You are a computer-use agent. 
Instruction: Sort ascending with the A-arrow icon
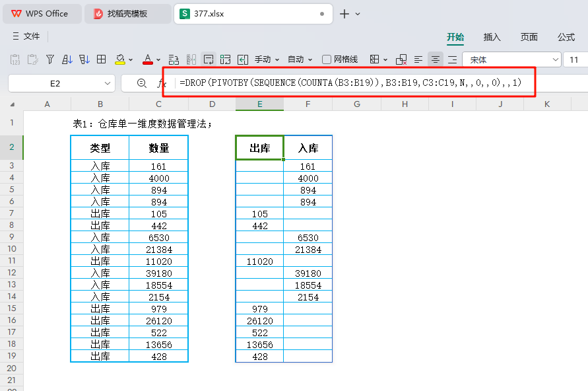point(67,59)
